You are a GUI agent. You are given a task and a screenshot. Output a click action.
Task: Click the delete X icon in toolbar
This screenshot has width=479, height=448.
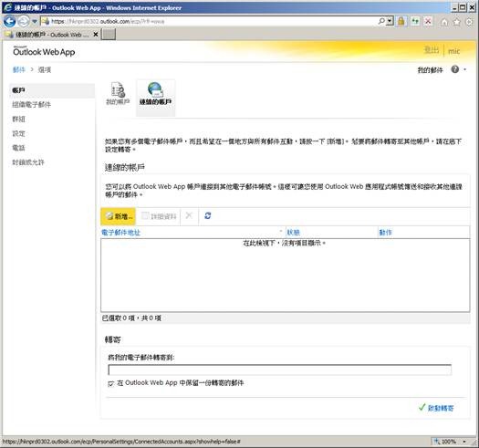point(189,215)
